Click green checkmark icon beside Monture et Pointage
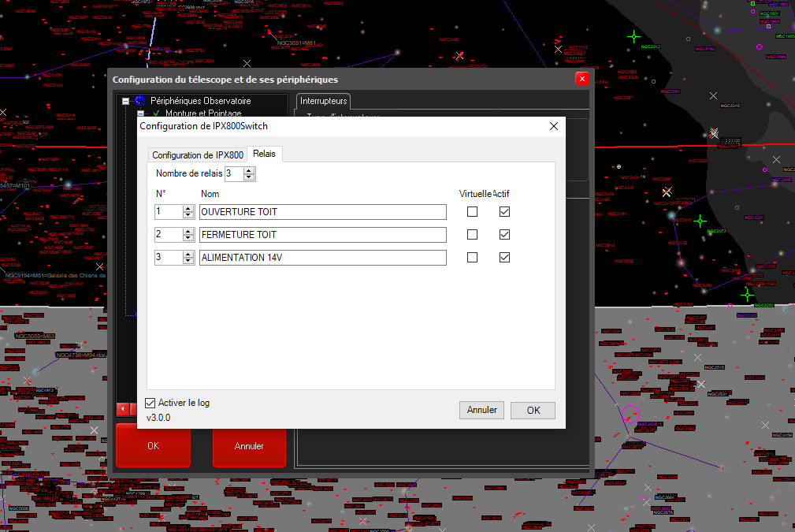This screenshot has height=532, width=795. (156, 113)
